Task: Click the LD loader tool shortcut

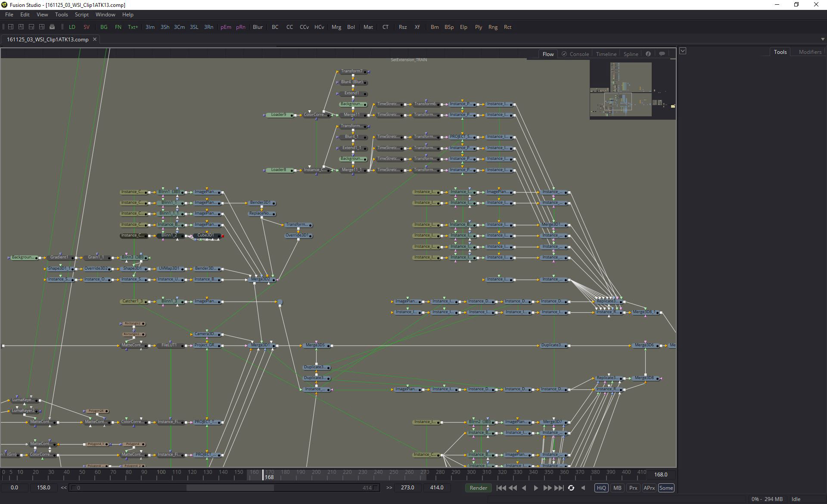Action: pos(72,27)
